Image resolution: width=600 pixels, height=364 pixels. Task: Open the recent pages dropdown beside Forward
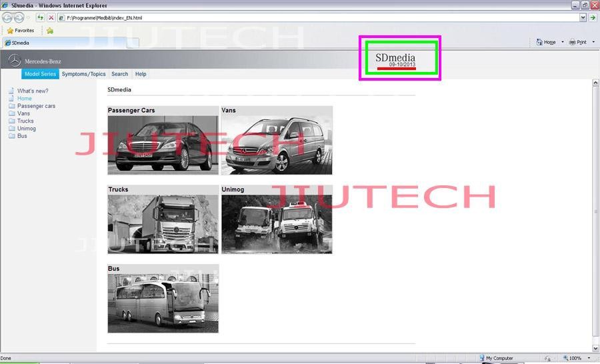[28, 17]
